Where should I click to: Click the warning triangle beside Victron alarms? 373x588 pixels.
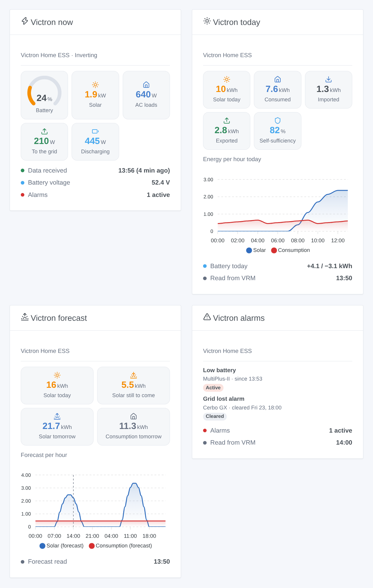(207, 317)
